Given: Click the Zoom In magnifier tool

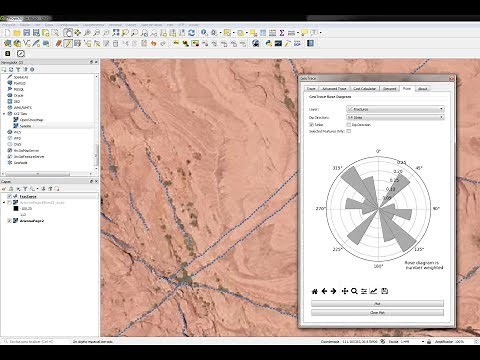Looking at the screenshot, I should (x=87, y=33).
